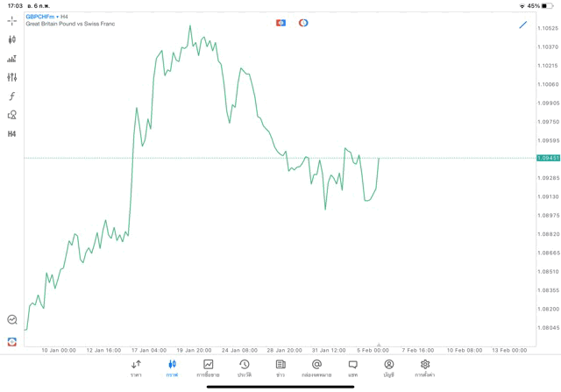Image resolution: width=561 pixels, height=392 pixels.
Task: Select the crosshair cursor tool
Action: point(12,20)
